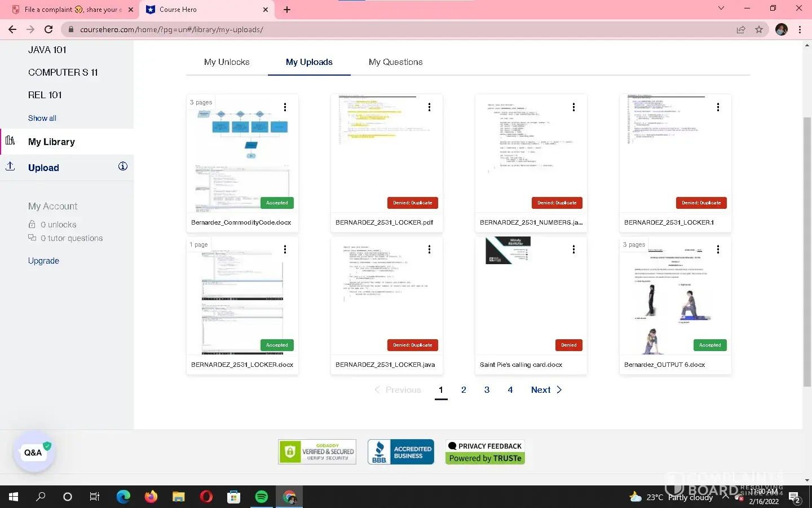This screenshot has width=812, height=508.
Task: Open the Chrome three-dot menu
Action: (800, 29)
